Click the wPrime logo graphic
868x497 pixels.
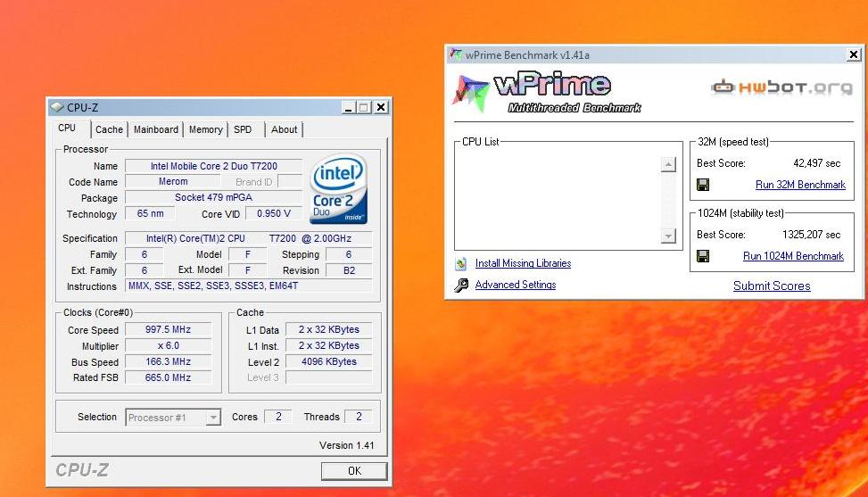[x=547, y=92]
